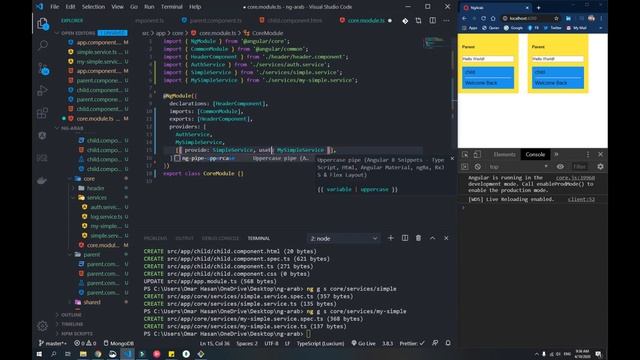Open the Help menu
Viewport: 640px width, 360px height.
pyautogui.click(x=195, y=7)
